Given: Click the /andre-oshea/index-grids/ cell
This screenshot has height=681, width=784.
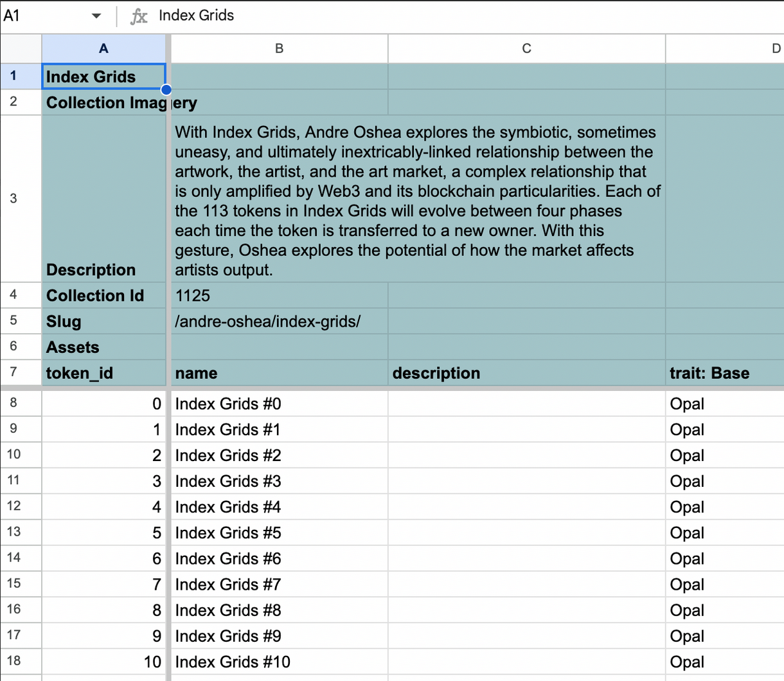Looking at the screenshot, I should coord(279,321).
